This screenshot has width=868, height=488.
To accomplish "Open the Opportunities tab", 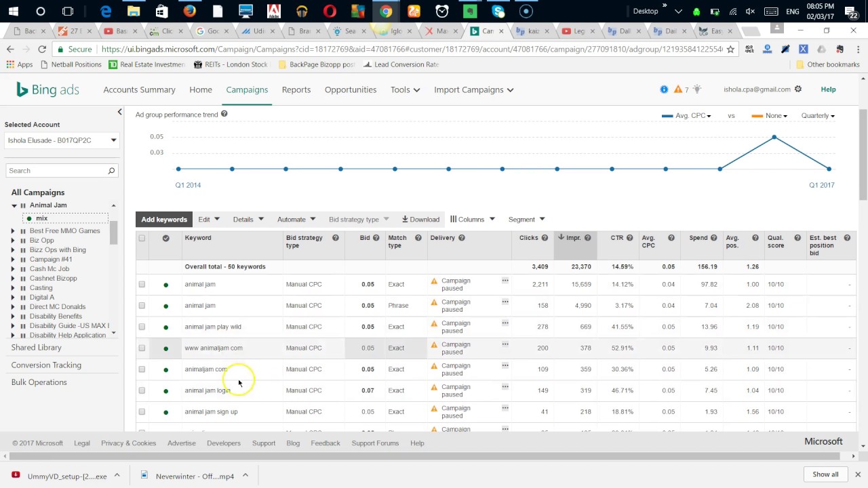I will coord(351,89).
